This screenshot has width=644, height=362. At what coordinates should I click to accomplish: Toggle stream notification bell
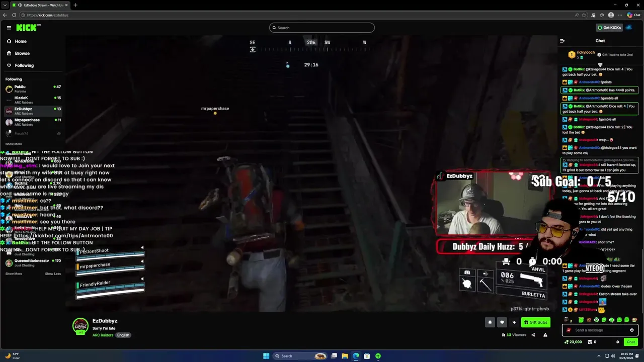[x=490, y=322]
